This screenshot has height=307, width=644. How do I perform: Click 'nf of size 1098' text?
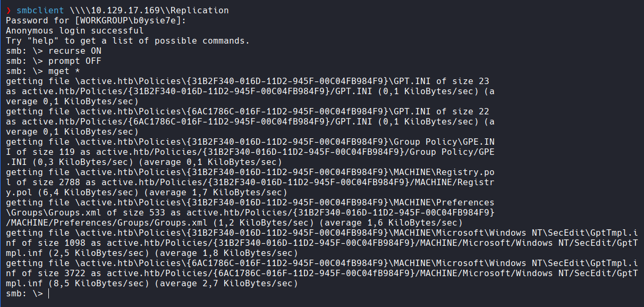coord(46,243)
